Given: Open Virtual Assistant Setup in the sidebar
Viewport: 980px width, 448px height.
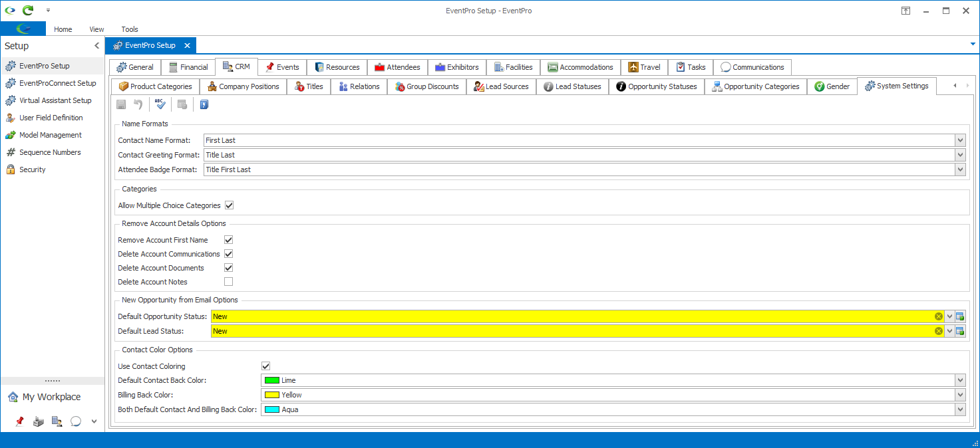Looking at the screenshot, I should [52, 100].
